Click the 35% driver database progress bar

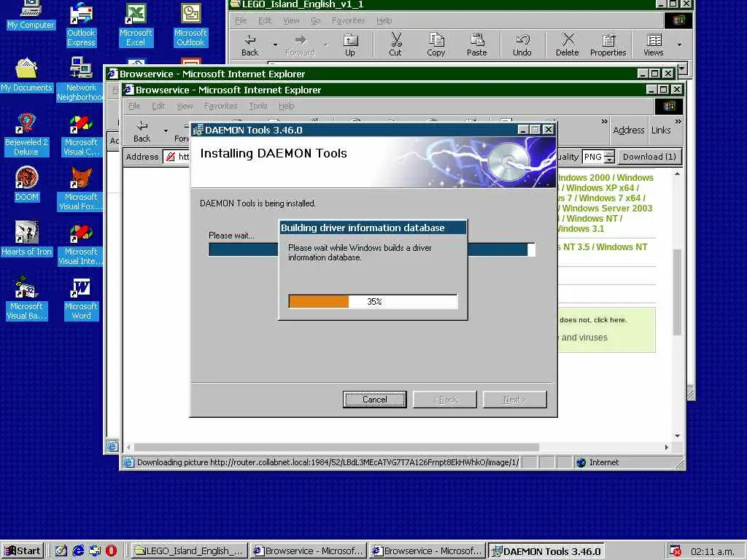point(373,301)
